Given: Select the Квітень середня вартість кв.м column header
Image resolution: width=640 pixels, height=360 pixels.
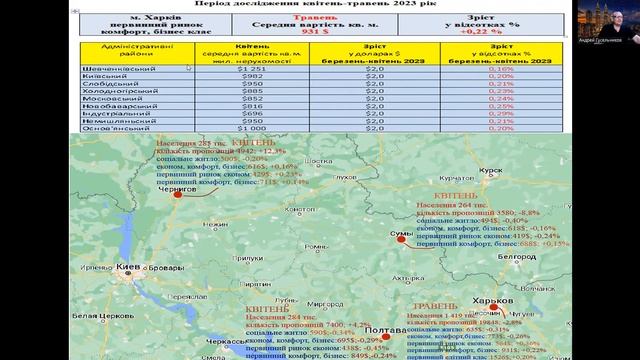Looking at the screenshot, I should tap(252, 53).
